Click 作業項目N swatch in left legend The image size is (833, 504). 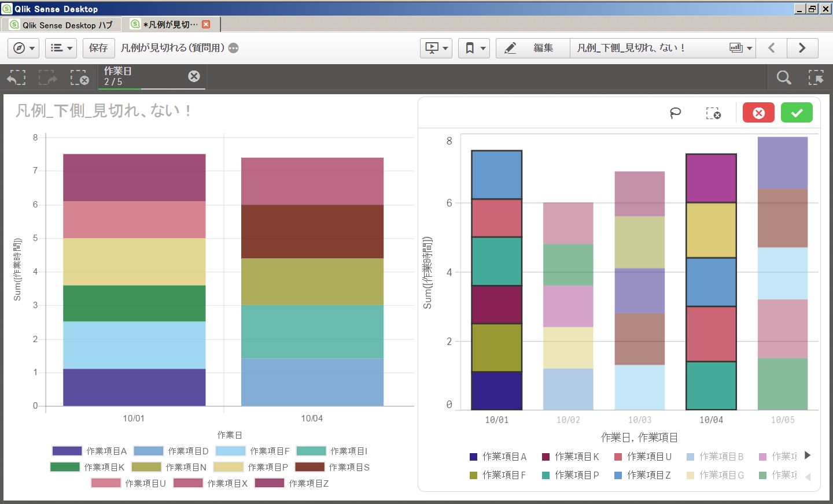[146, 467]
